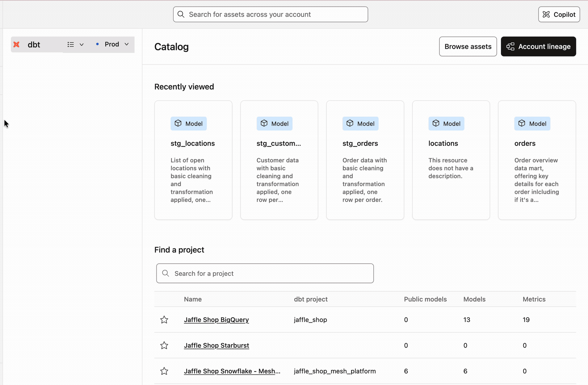Screen dimensions: 588x385
Task: Click the jaffle_shop dbt project cell
Action: tap(310, 320)
